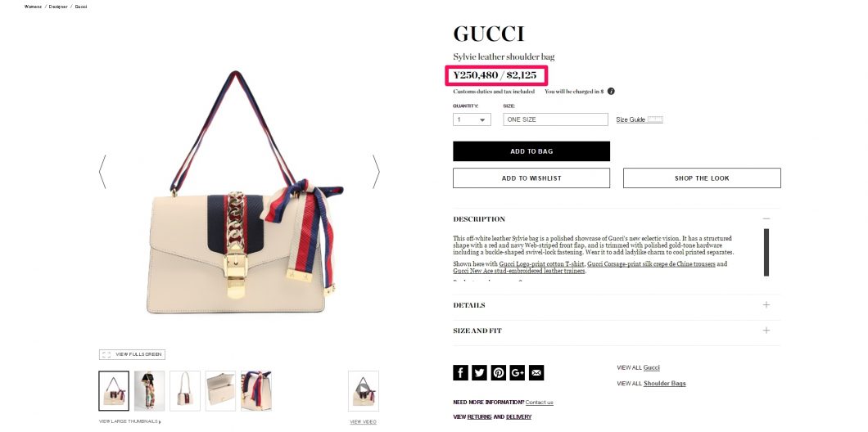Play the product video thumbnail
This screenshot has height=432, width=868.
(363, 391)
